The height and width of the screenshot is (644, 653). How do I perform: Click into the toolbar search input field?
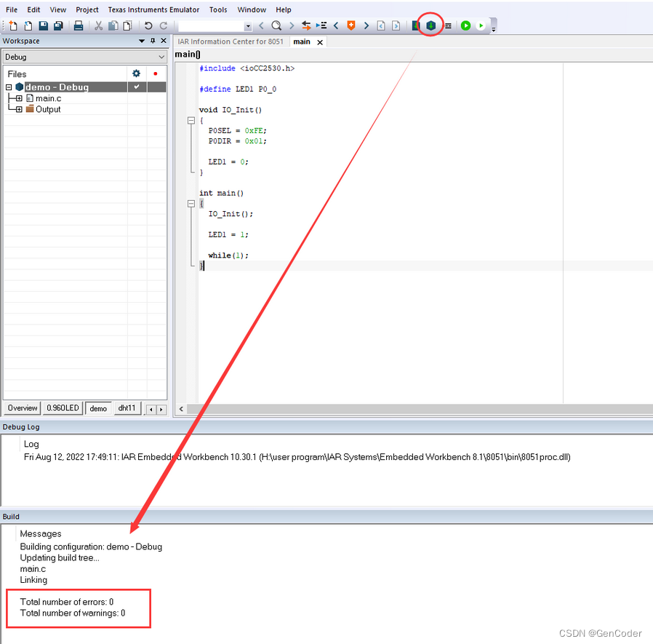tap(211, 26)
